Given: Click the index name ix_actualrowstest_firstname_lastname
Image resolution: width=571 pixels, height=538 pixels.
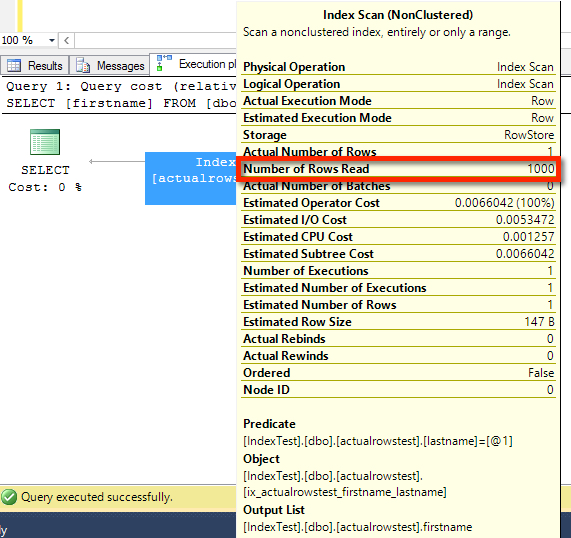Looking at the screenshot, I should (x=344, y=492).
